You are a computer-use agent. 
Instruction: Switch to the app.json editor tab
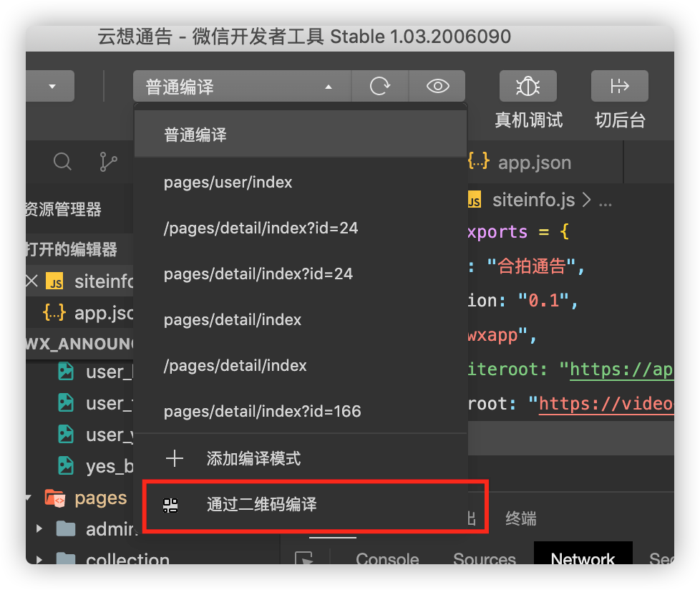[535, 163]
